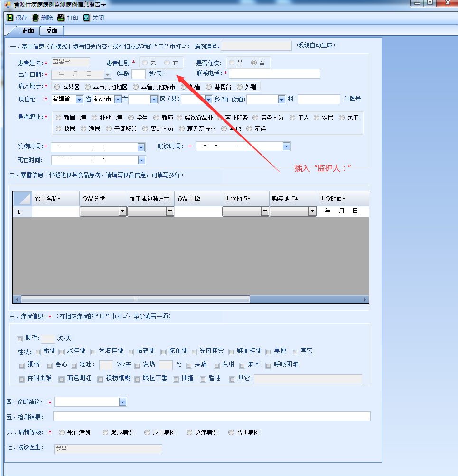Click the 删除 trash icon
Image resolution: width=458 pixels, height=476 pixels.
coord(36,18)
